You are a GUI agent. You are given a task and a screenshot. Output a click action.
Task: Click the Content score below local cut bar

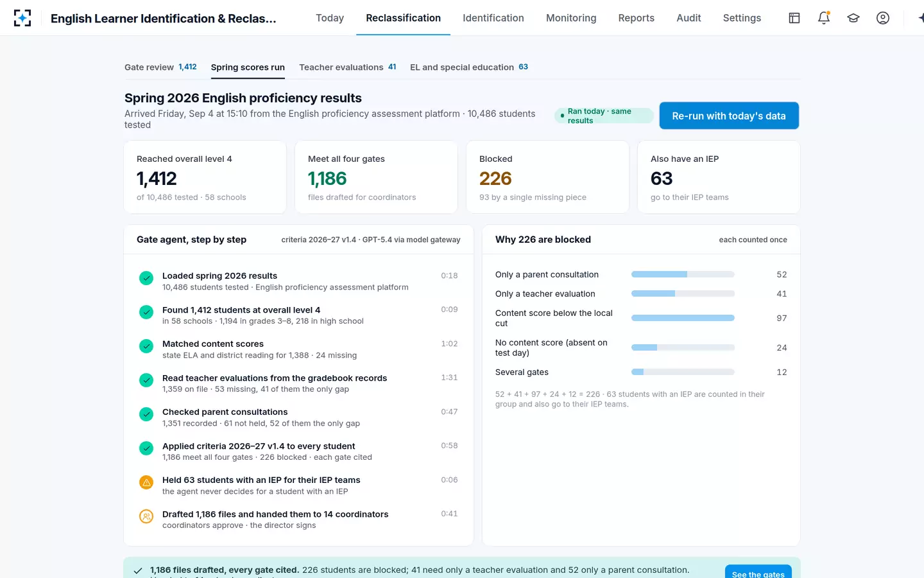(683, 318)
